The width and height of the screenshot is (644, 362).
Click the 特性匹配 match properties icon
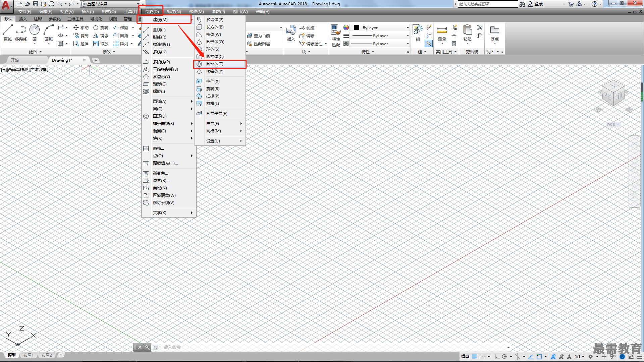click(336, 35)
